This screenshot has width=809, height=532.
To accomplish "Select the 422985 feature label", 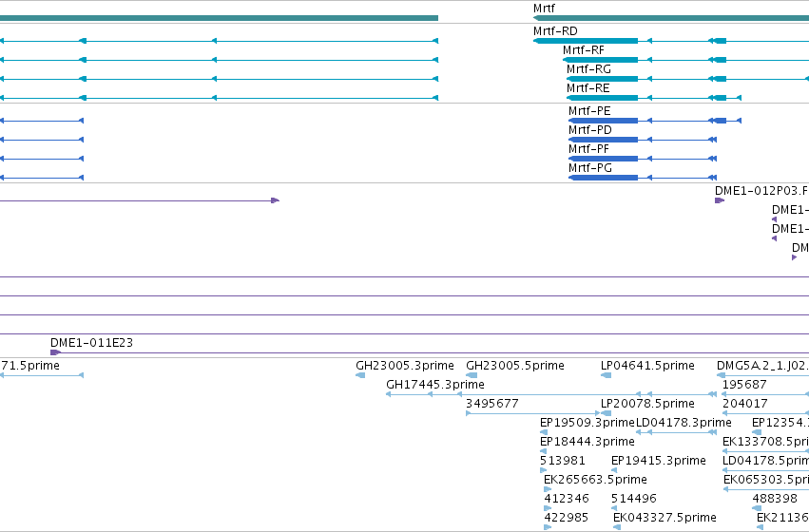I will pos(566,518).
